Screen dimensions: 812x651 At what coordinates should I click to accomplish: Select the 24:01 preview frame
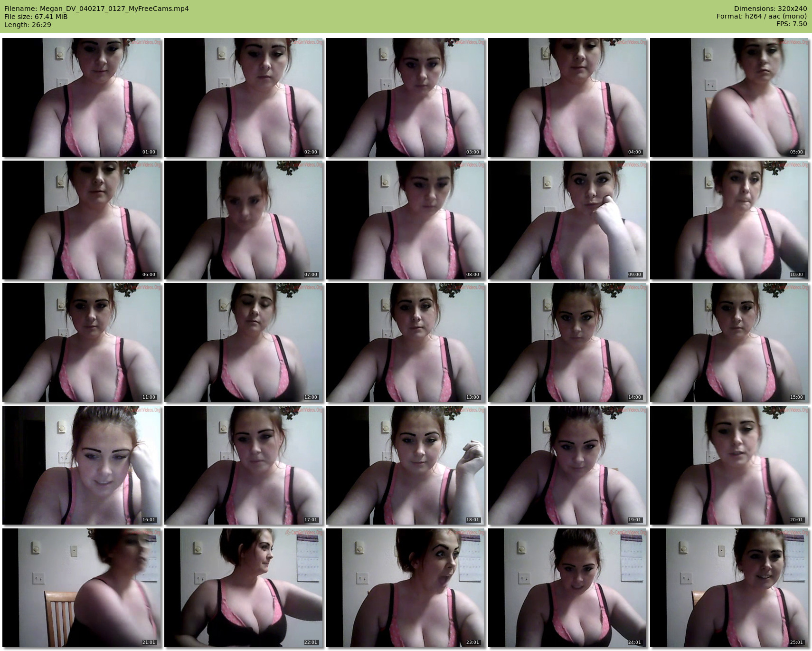[567, 588]
